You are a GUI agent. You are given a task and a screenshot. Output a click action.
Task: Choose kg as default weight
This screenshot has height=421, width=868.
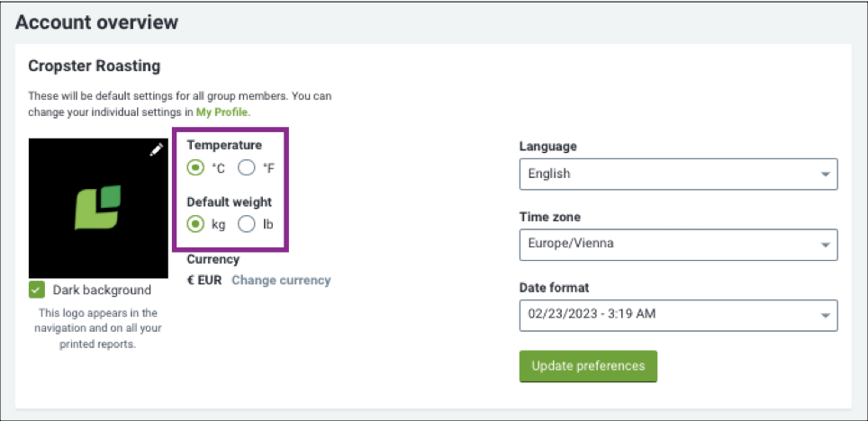pos(194,224)
